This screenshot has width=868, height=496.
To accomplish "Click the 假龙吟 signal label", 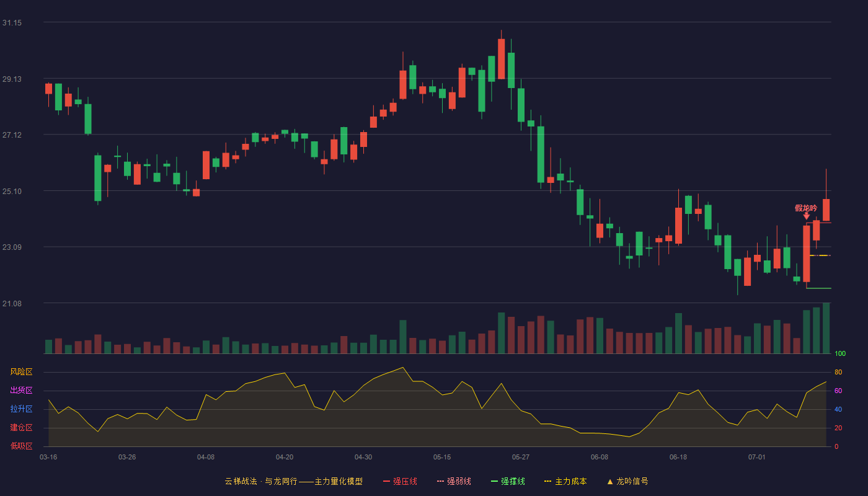I will 806,208.
